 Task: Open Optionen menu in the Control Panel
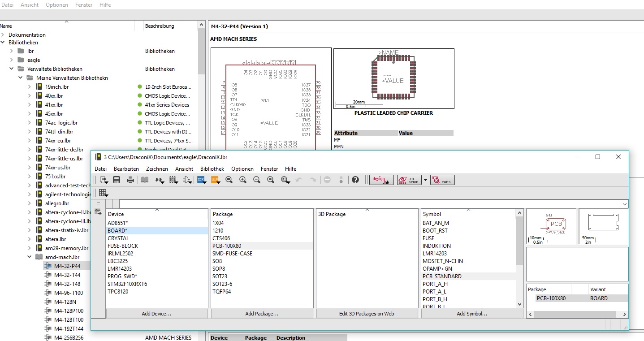click(57, 5)
